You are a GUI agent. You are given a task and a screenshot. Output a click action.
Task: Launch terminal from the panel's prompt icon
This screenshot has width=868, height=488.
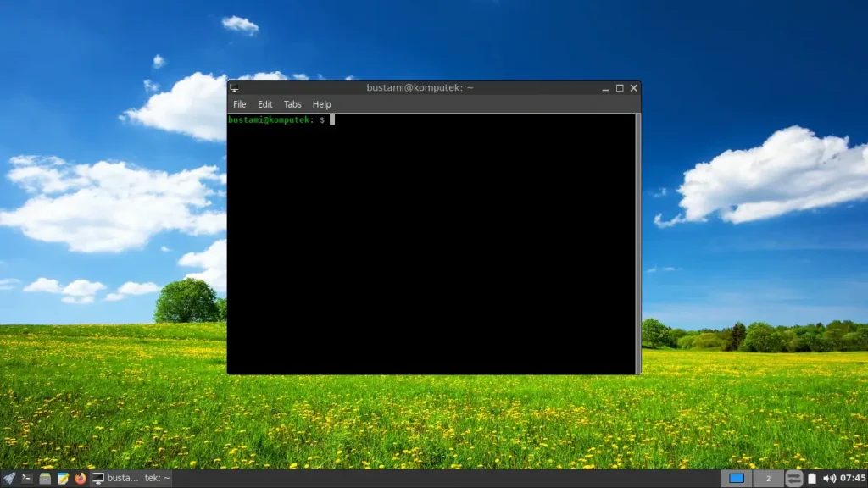[26, 478]
